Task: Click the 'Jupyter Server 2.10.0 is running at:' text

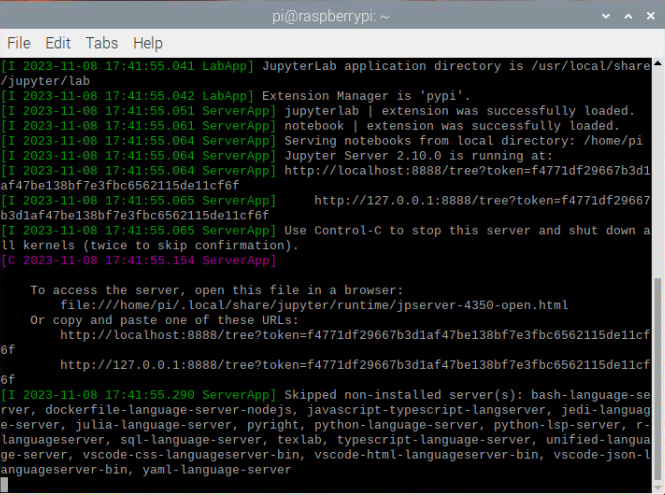Action: click(x=418, y=156)
